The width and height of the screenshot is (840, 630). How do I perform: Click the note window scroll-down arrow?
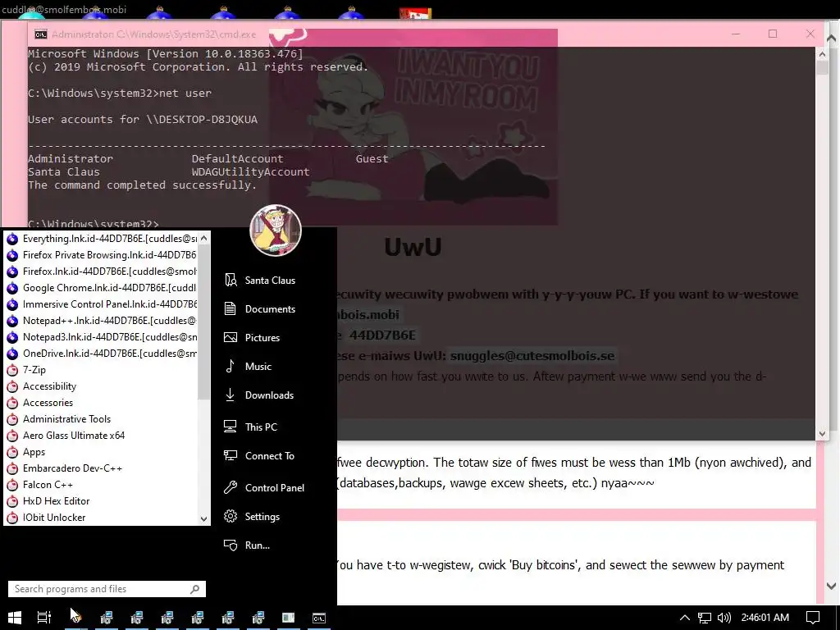click(x=832, y=586)
